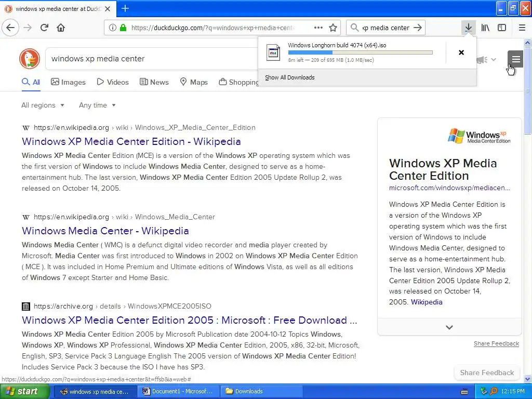
Task: Click the xp media center search bar
Action: pyautogui.click(x=386, y=28)
